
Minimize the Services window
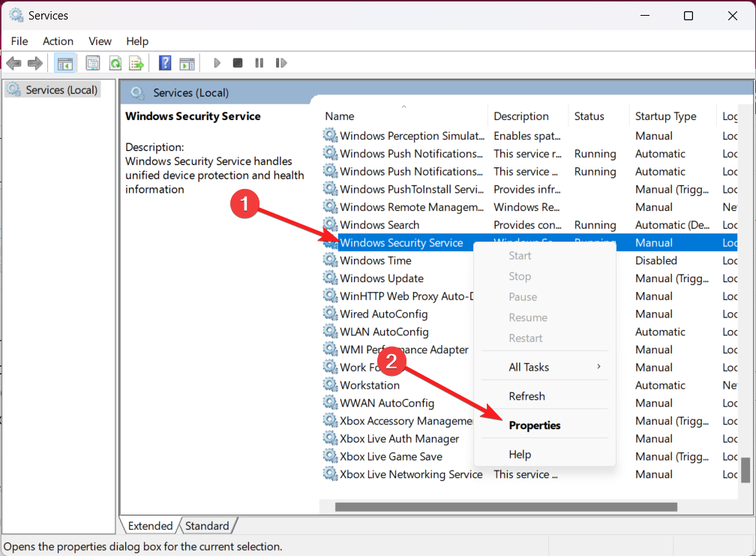(645, 16)
